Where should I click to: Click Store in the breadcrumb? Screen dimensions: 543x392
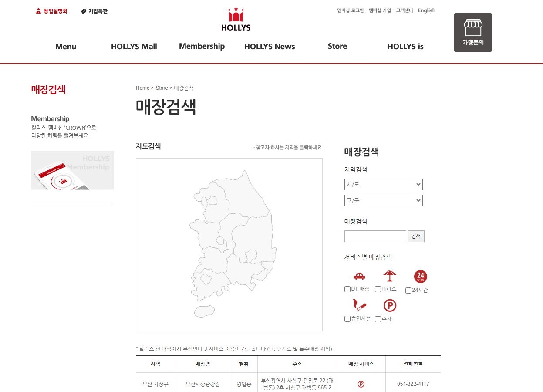point(162,88)
